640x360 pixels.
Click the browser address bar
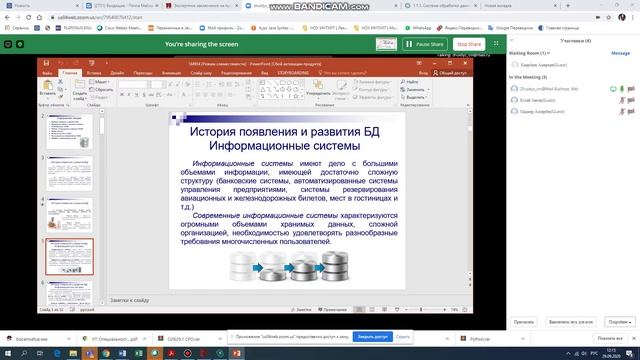(x=322, y=18)
